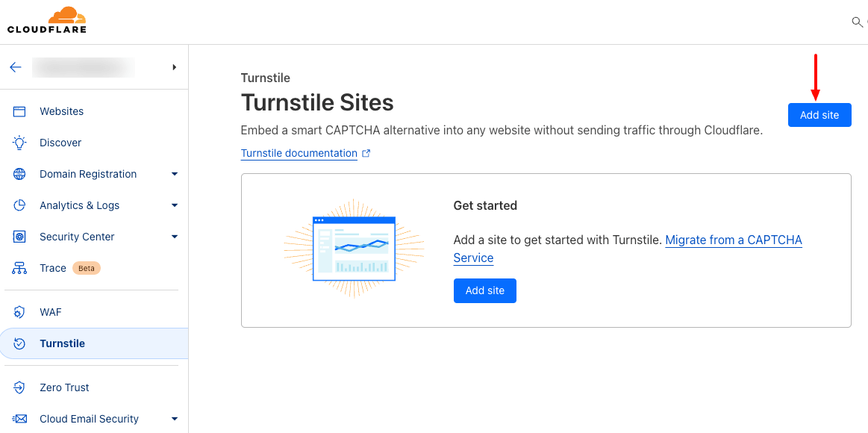
Task: Expand the Security Center submenu arrow
Action: [175, 237]
